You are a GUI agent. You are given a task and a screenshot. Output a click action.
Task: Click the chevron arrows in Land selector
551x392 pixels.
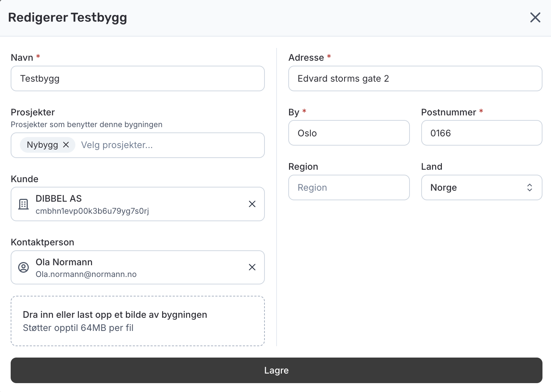(x=529, y=187)
